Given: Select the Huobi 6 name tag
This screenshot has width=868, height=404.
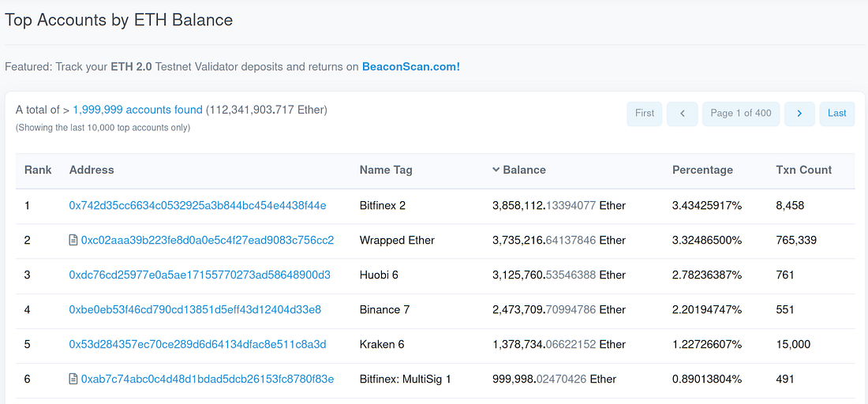Looking at the screenshot, I should click(379, 275).
